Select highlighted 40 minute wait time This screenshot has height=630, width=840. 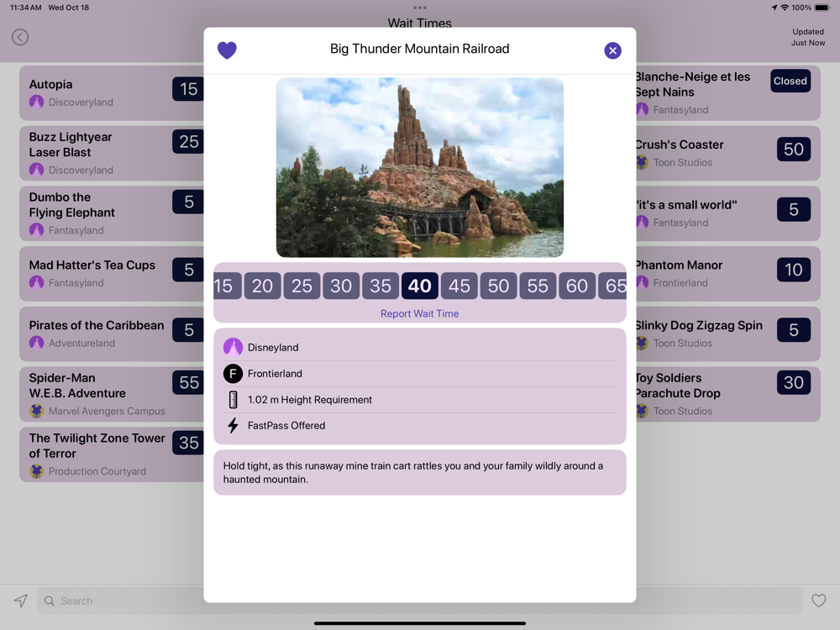pos(419,286)
